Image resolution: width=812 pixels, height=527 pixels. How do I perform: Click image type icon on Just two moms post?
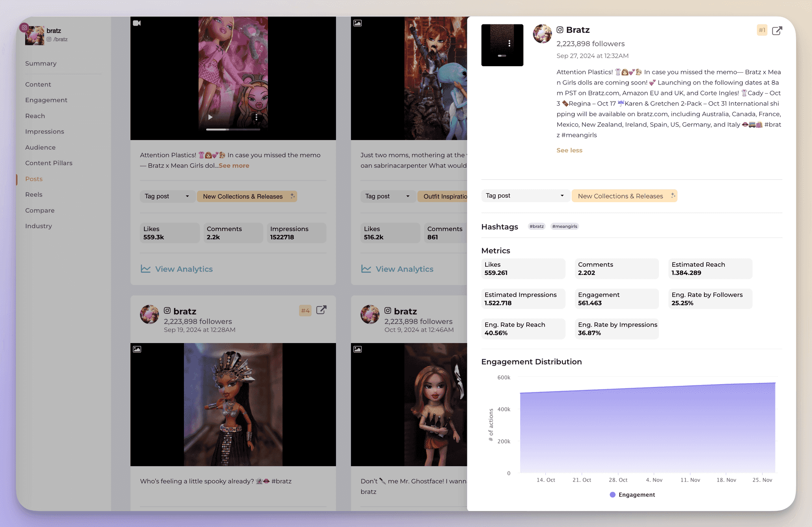(x=357, y=23)
